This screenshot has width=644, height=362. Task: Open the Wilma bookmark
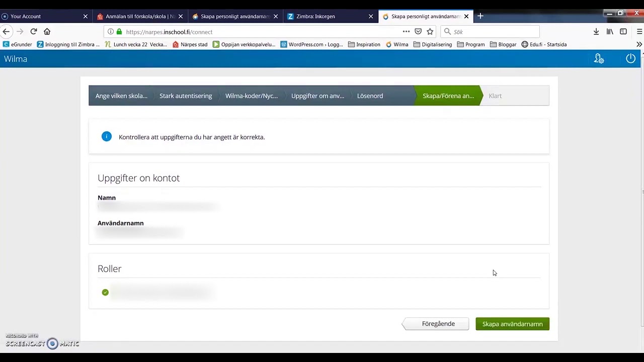click(397, 44)
